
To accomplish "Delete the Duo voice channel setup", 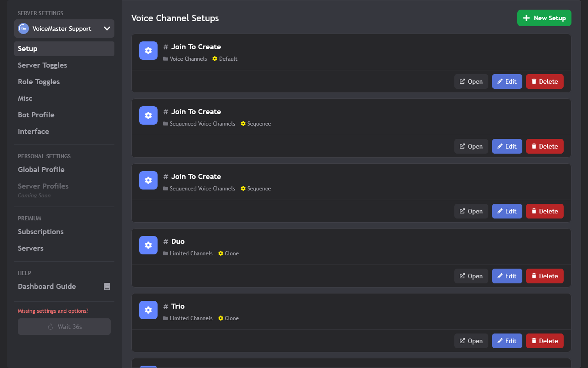I will (544, 276).
